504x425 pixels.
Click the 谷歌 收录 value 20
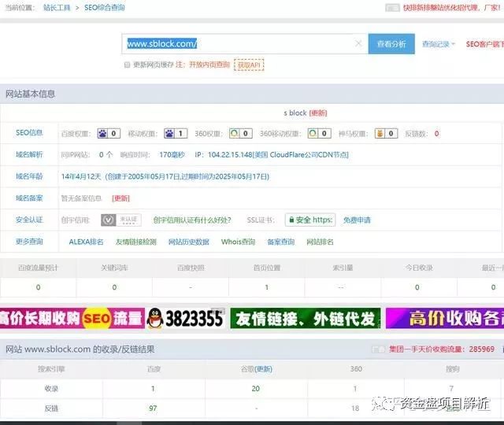tap(255, 389)
